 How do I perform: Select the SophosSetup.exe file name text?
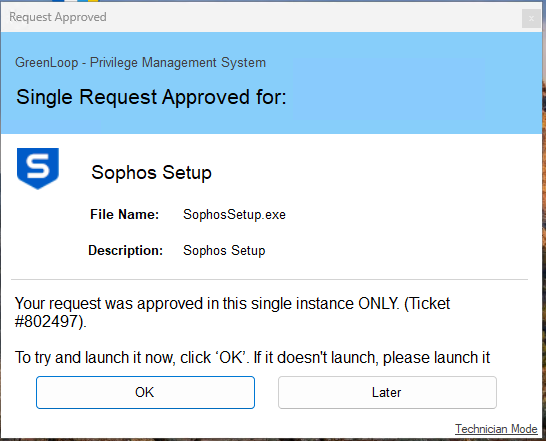[234, 215]
